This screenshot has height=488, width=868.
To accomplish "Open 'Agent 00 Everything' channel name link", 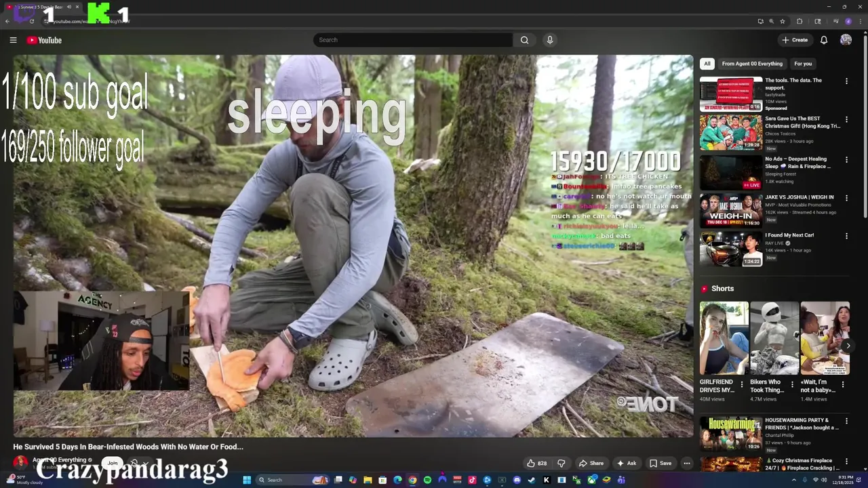I will 59,460.
